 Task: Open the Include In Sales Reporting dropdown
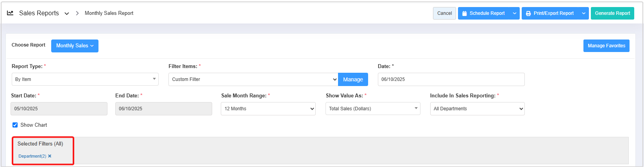[477, 109]
